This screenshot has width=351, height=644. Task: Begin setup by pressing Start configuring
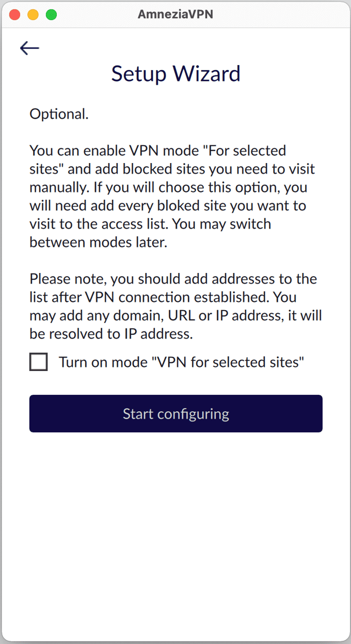point(176,413)
